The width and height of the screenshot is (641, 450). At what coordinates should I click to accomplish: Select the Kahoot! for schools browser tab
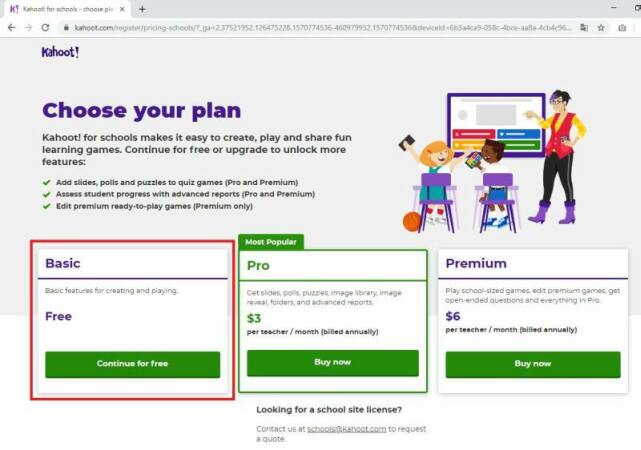click(67, 9)
